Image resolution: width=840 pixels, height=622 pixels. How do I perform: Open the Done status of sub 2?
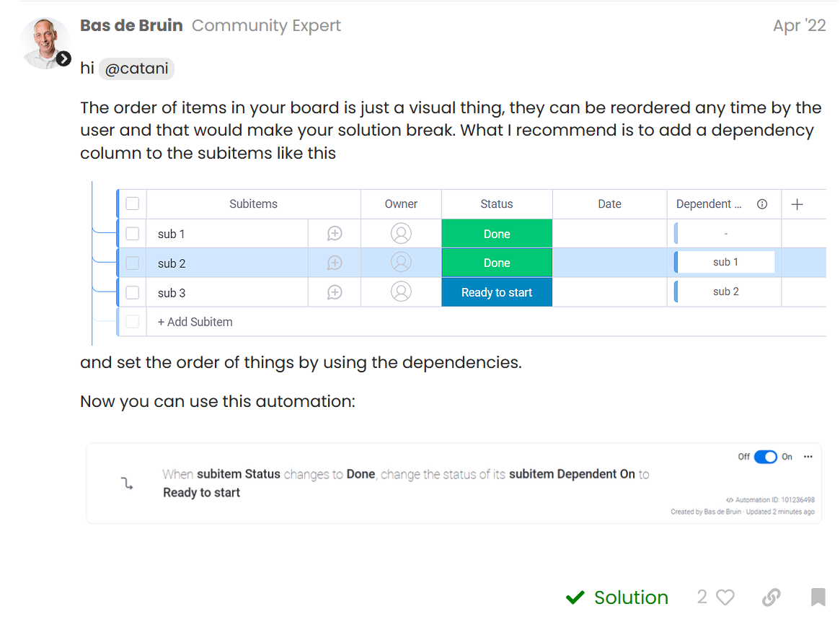(x=497, y=263)
